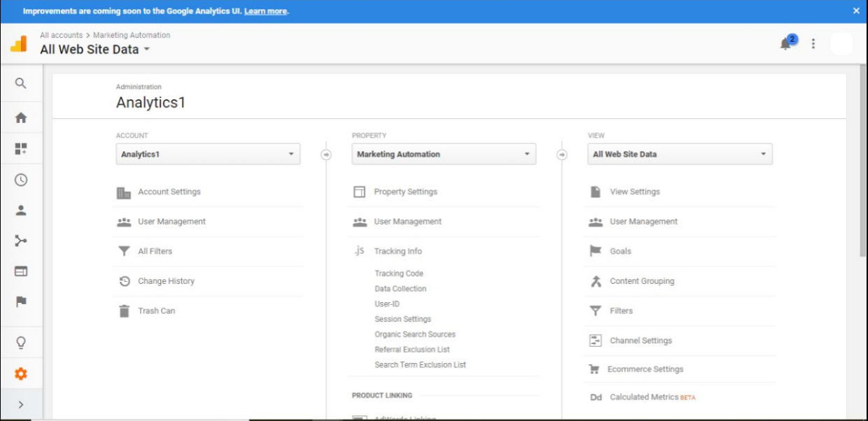This screenshot has height=421, width=868.
Task: Click the user avatar circle
Action: (x=841, y=43)
